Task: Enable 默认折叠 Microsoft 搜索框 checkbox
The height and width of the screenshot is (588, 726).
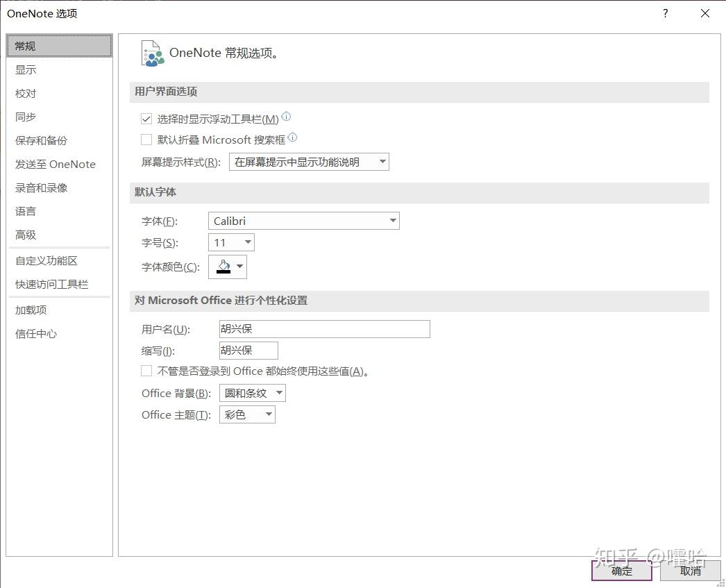Action: 146,140
